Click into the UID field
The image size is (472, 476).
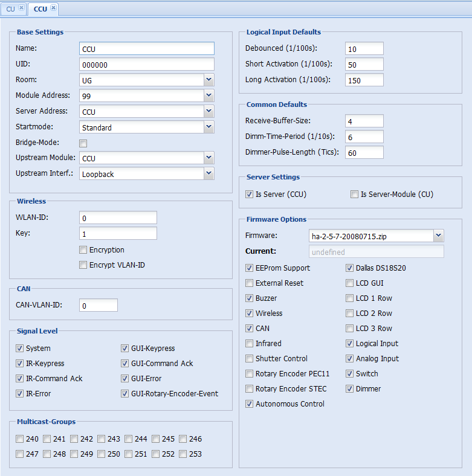coord(147,65)
